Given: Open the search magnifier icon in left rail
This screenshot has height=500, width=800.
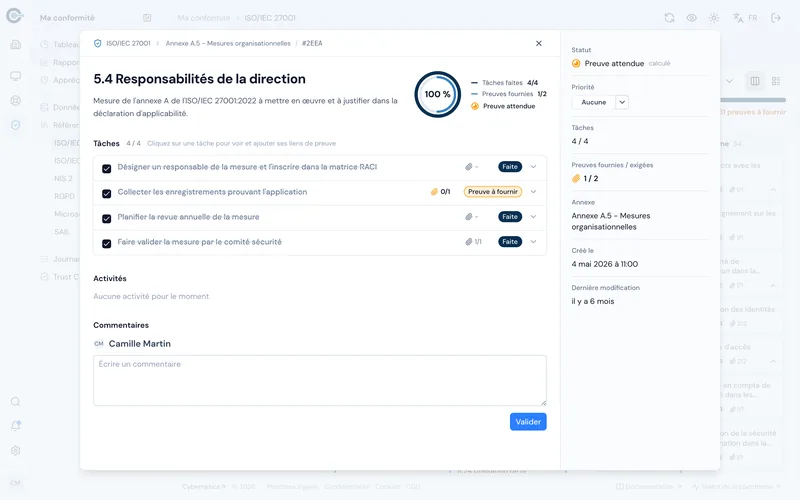Looking at the screenshot, I should [x=16, y=402].
